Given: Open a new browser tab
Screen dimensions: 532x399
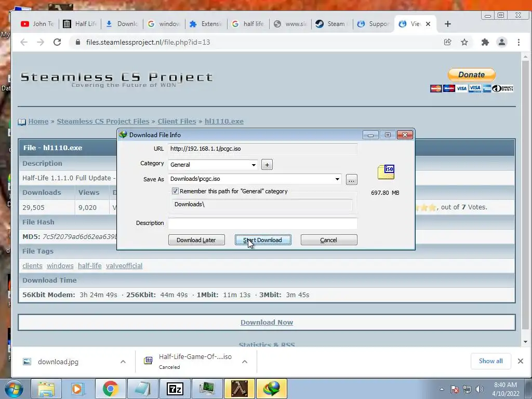Looking at the screenshot, I should coord(447,24).
